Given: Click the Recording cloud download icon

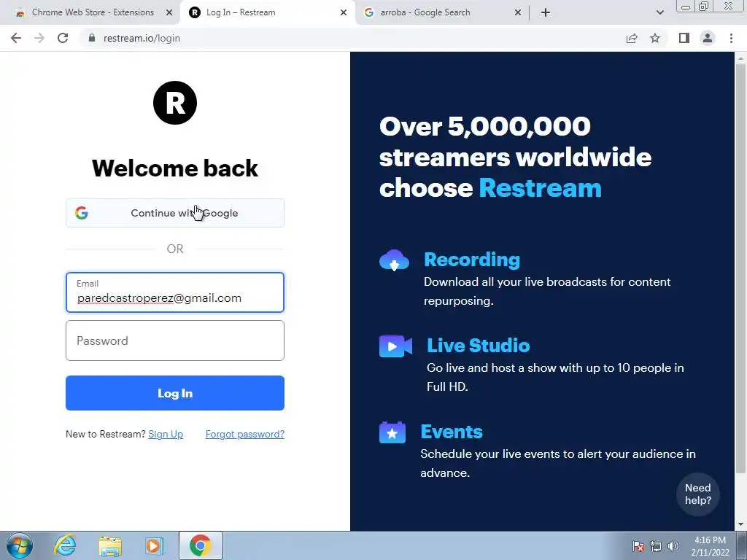Looking at the screenshot, I should pyautogui.click(x=394, y=260).
